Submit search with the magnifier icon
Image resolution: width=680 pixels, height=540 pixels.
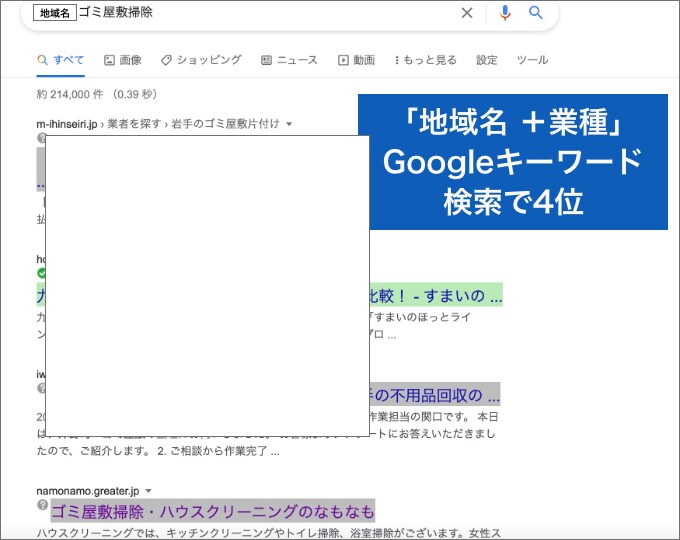tap(536, 13)
